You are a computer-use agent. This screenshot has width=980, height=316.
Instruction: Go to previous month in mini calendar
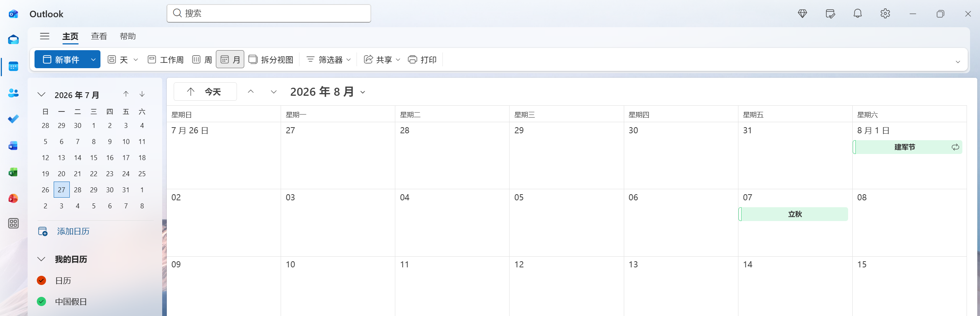click(126, 94)
